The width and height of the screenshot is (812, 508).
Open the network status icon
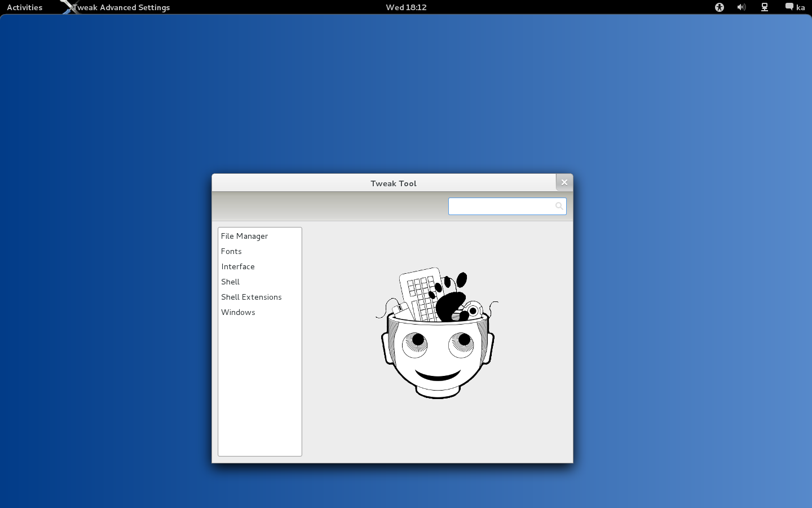[764, 7]
